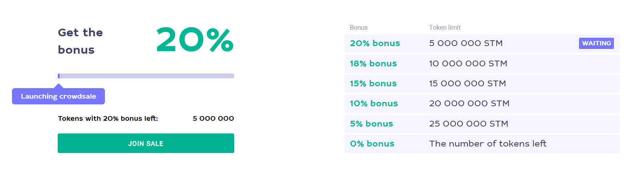
Task: Click the crowdsale progress bar
Action: pos(146,76)
